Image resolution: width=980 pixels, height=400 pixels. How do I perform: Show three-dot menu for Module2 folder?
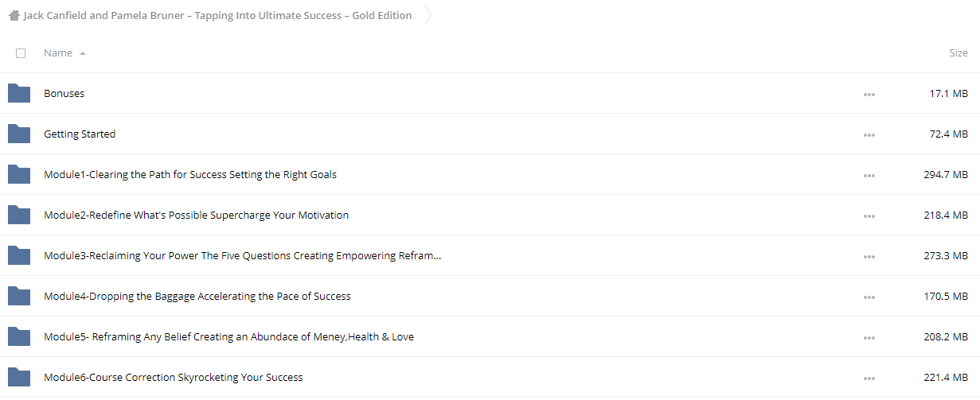point(869,216)
